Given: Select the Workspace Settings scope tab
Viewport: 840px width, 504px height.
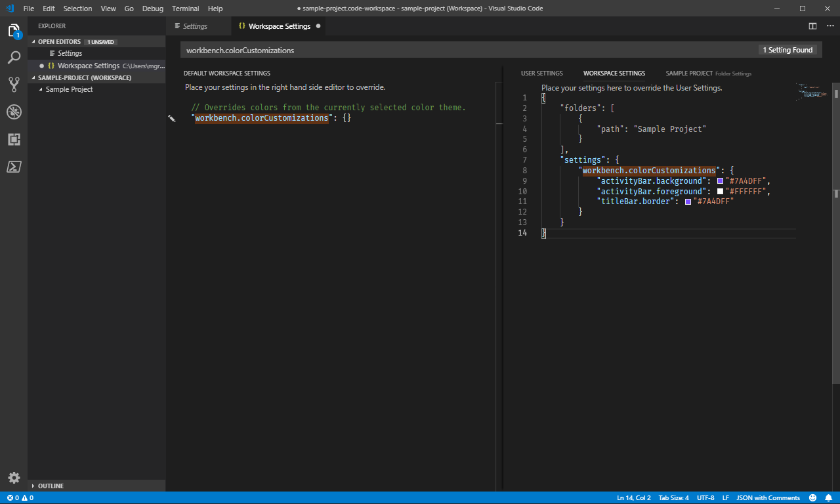Looking at the screenshot, I should (x=614, y=73).
